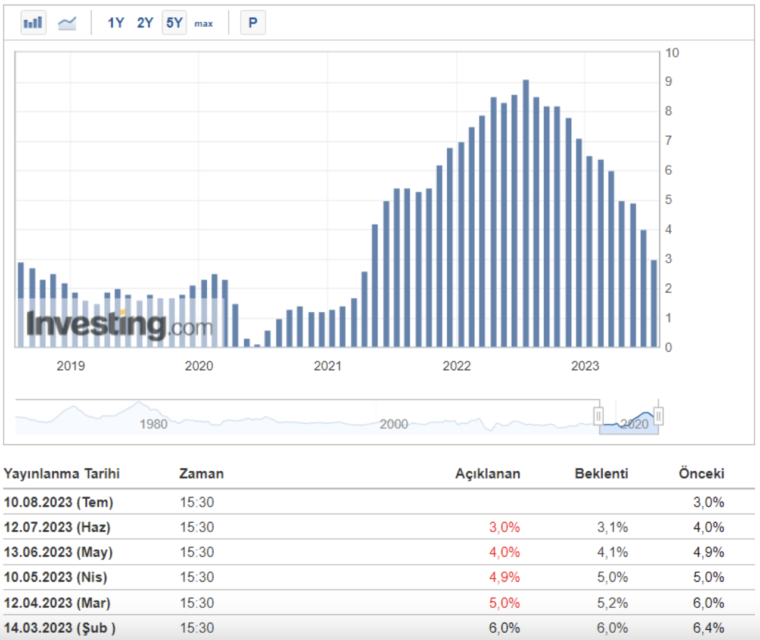Click the Açıklanan column header

tap(488, 473)
